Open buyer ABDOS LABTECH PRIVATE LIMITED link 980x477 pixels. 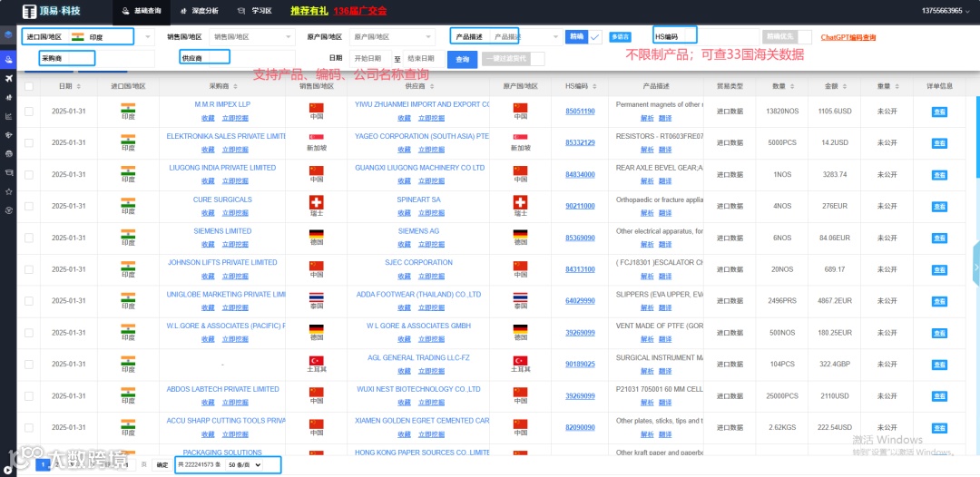[x=222, y=389]
